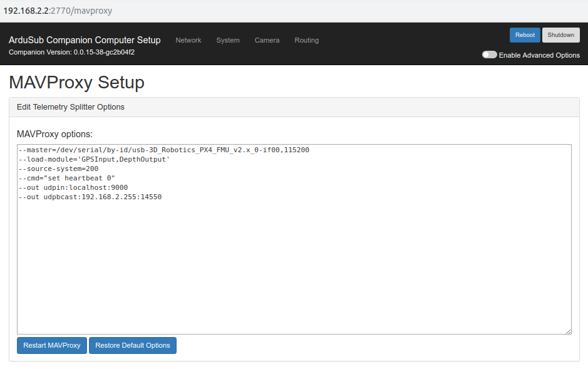The image size is (588, 369).
Task: Place cursor on udpin:localhost:9000 line
Action: [x=73, y=187]
